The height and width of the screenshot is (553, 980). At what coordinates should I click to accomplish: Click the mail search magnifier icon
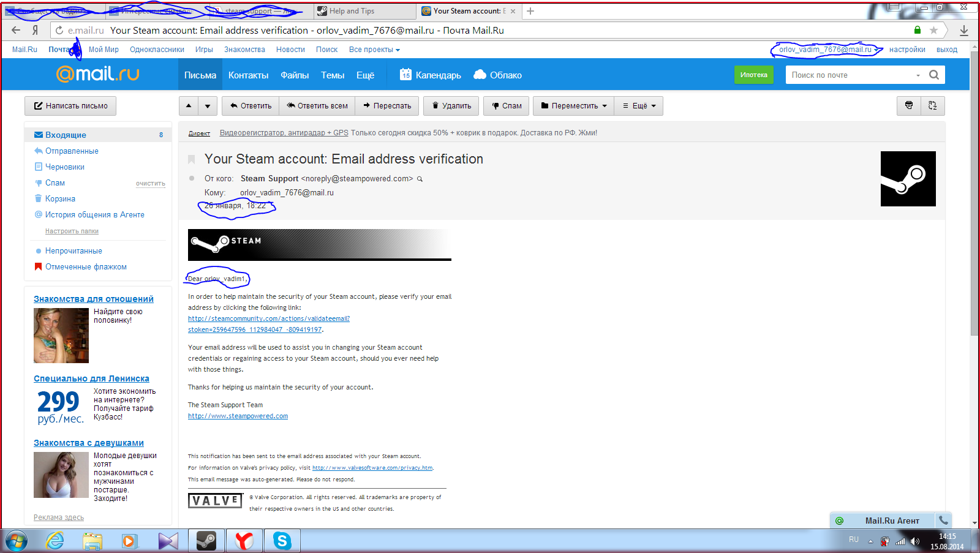click(x=934, y=75)
